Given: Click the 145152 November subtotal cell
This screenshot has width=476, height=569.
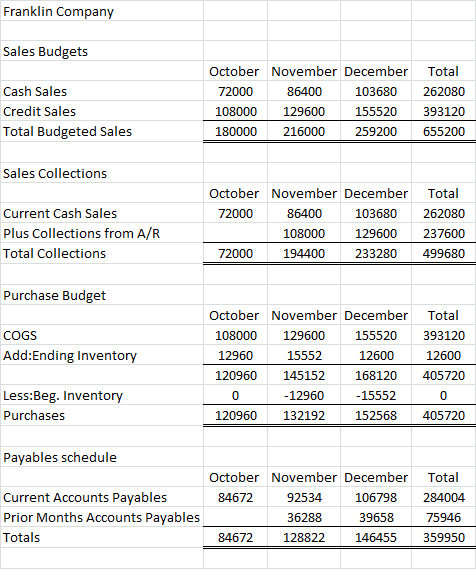Looking at the screenshot, I should tap(304, 375).
